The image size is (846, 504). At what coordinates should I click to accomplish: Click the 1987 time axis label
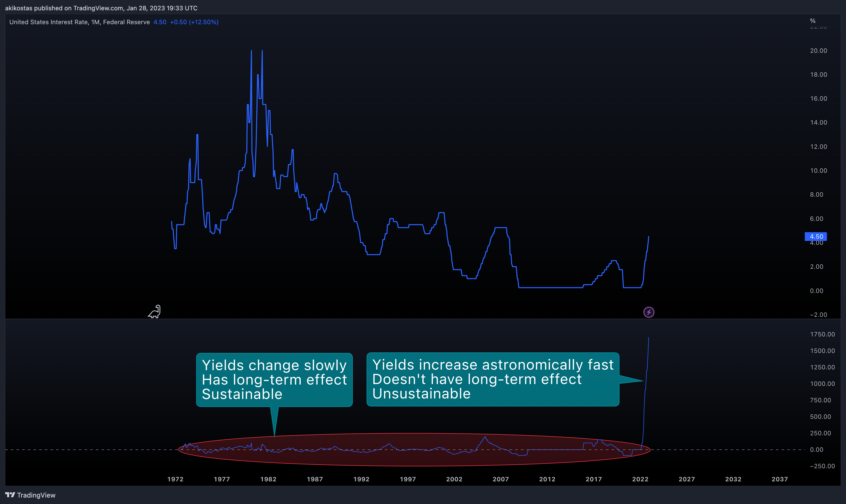[x=315, y=479]
